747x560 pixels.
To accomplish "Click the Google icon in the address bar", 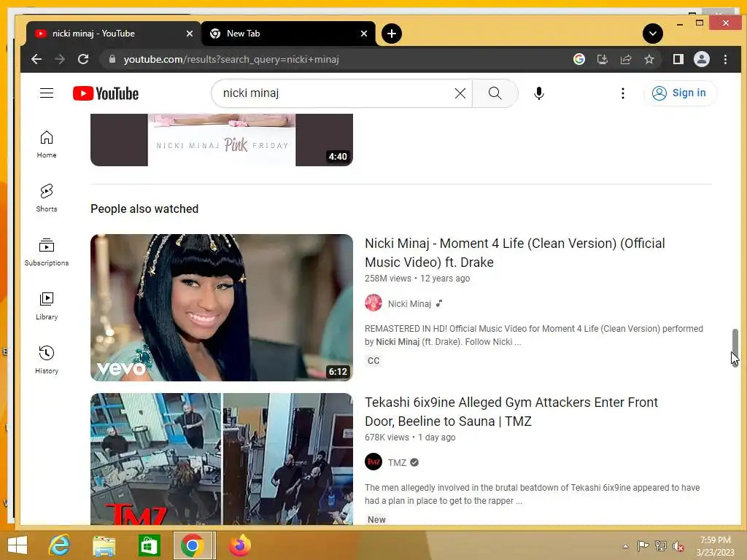I will click(x=579, y=59).
